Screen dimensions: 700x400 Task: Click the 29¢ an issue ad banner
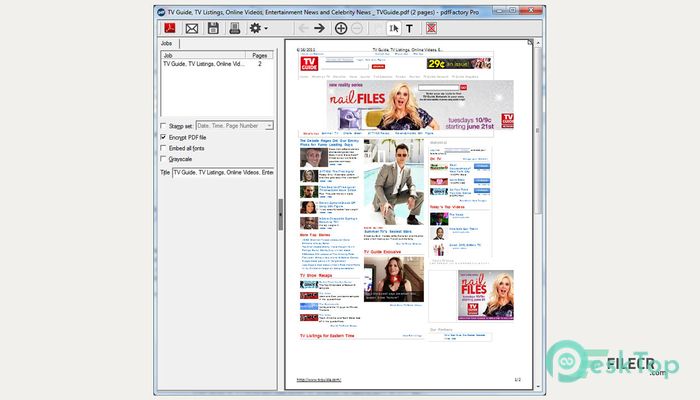click(x=459, y=64)
